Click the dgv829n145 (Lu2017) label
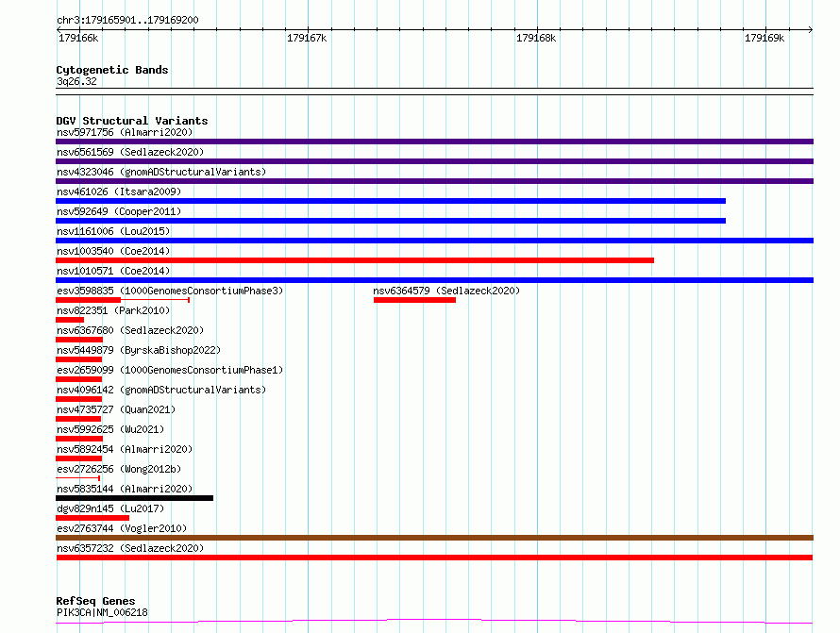Screen dimensions: 840x633 pos(110,508)
